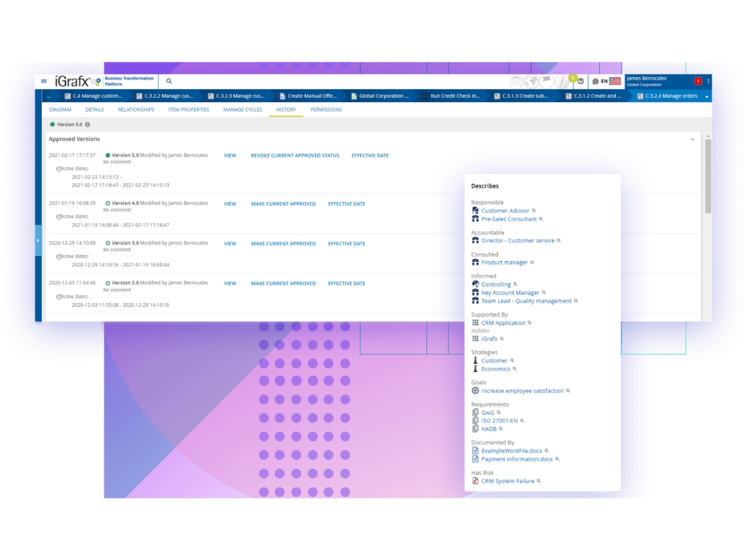This screenshot has width=747, height=560.
Task: Click Make Current Approved for Version 4.0
Action: click(283, 203)
